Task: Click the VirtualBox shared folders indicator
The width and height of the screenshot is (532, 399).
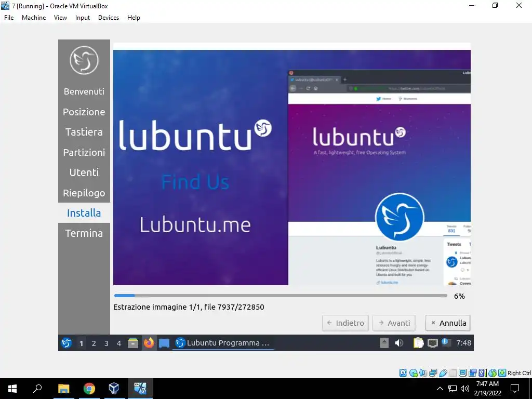Action: [x=453, y=373]
